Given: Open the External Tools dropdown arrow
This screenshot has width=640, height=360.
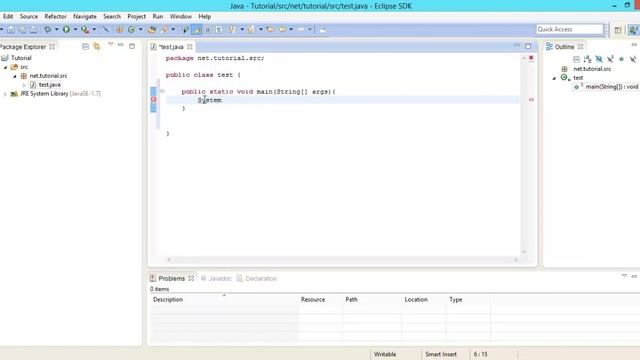Looking at the screenshot, I should click(x=94, y=29).
